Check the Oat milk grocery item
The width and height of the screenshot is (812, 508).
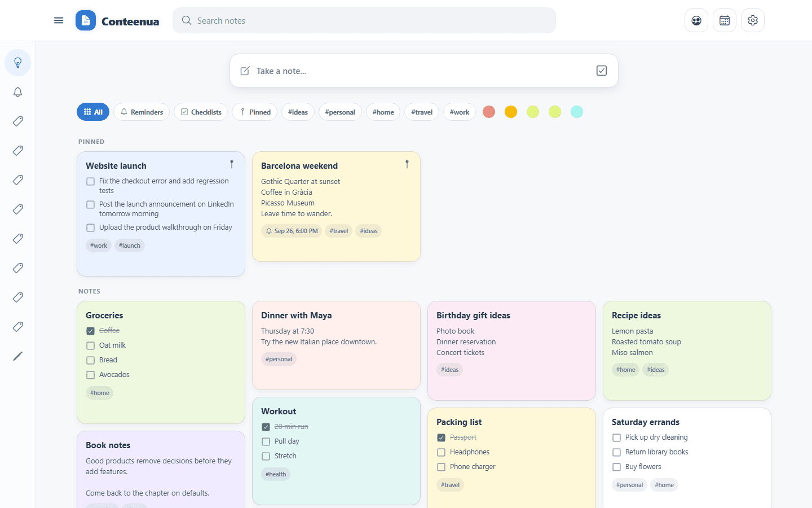(x=90, y=345)
